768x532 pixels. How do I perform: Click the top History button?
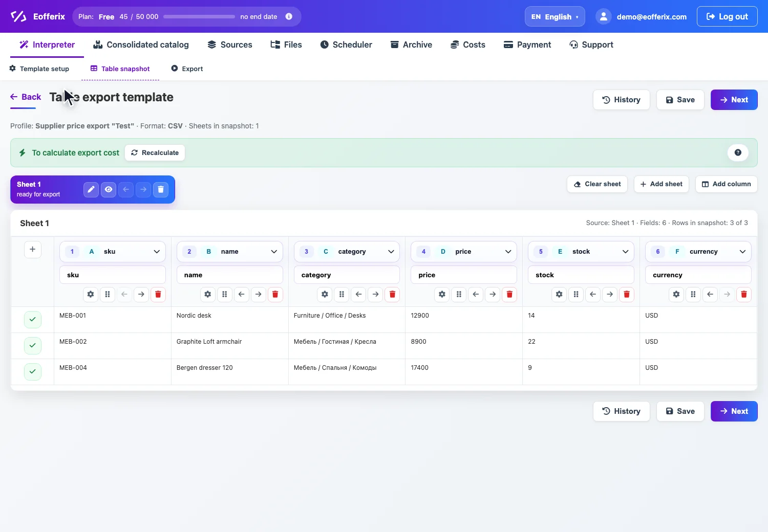(621, 100)
